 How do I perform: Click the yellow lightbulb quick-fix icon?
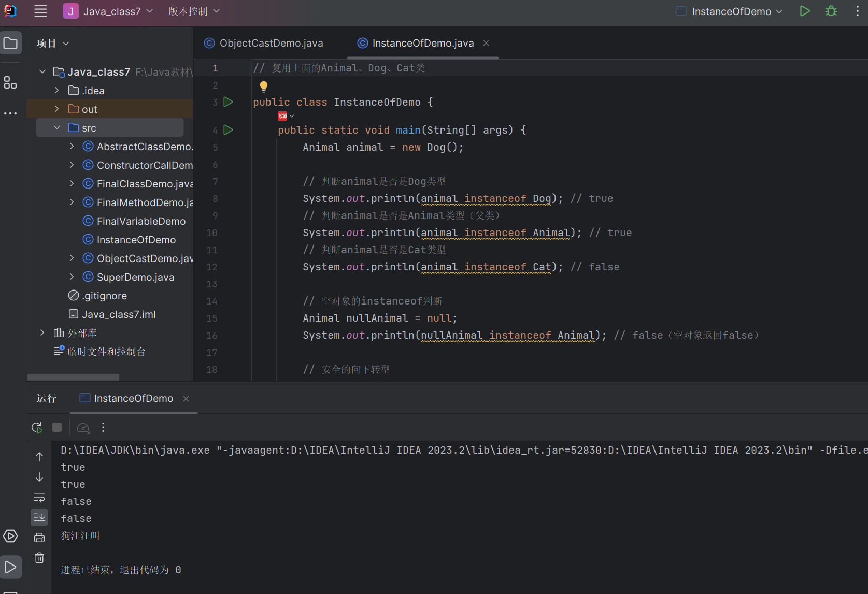pyautogui.click(x=264, y=86)
